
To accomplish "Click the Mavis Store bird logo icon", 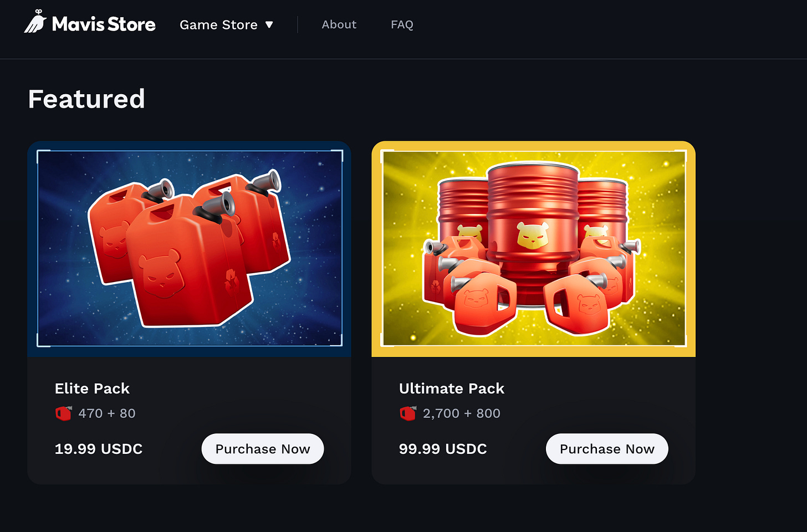I will [35, 22].
